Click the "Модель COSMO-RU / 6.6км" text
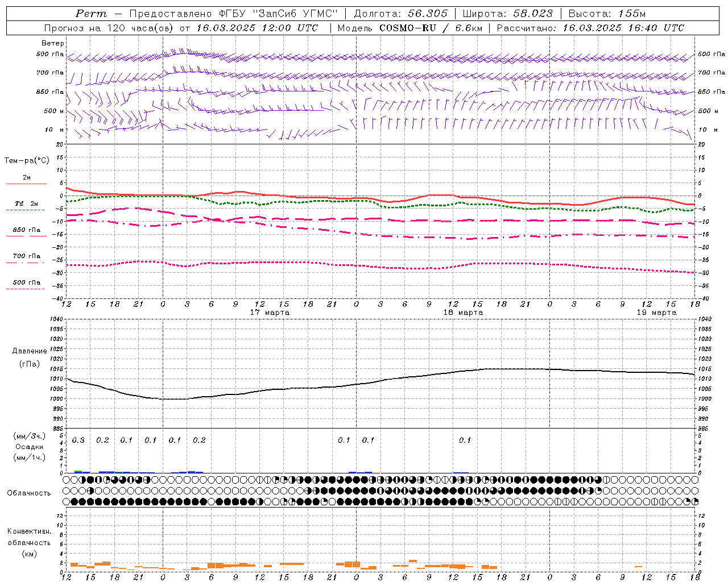 coord(409,28)
